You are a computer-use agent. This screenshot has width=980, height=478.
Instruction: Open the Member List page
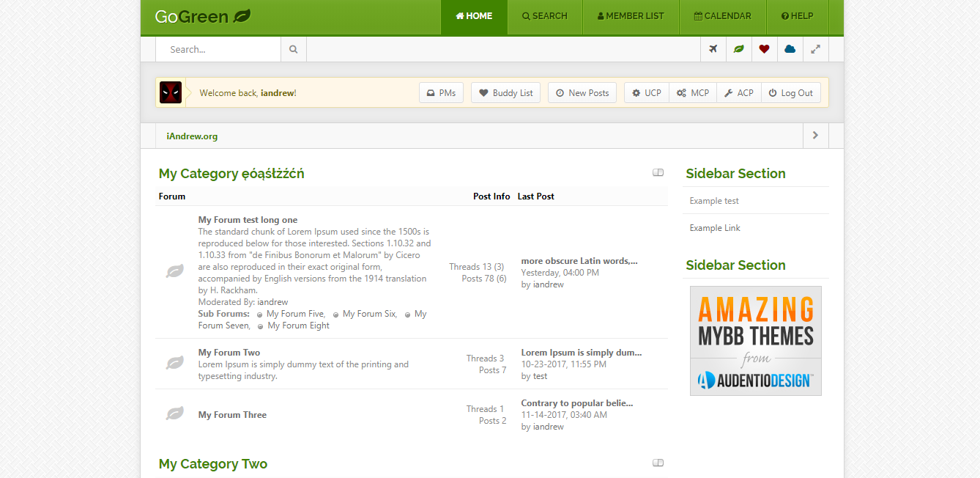(x=631, y=16)
